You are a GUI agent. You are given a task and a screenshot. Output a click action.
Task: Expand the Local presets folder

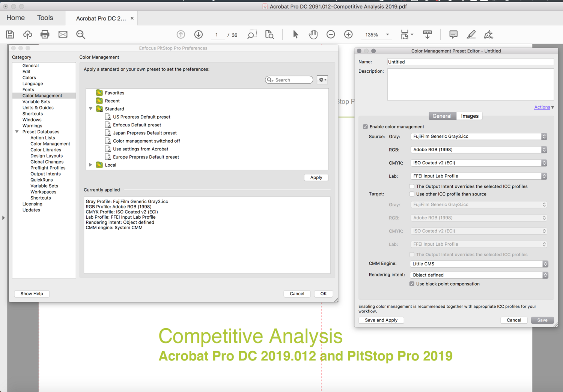pos(90,165)
